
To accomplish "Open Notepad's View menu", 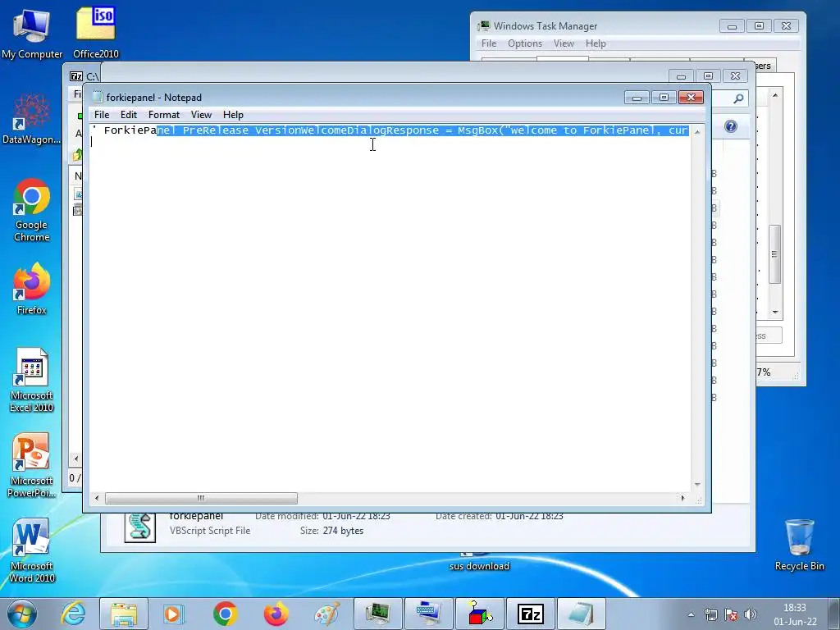I will tap(201, 115).
